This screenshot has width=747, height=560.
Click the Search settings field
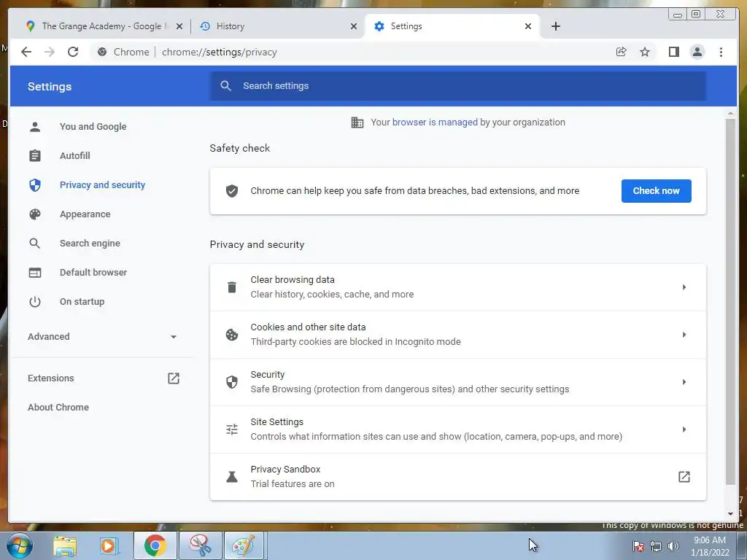pyautogui.click(x=458, y=86)
